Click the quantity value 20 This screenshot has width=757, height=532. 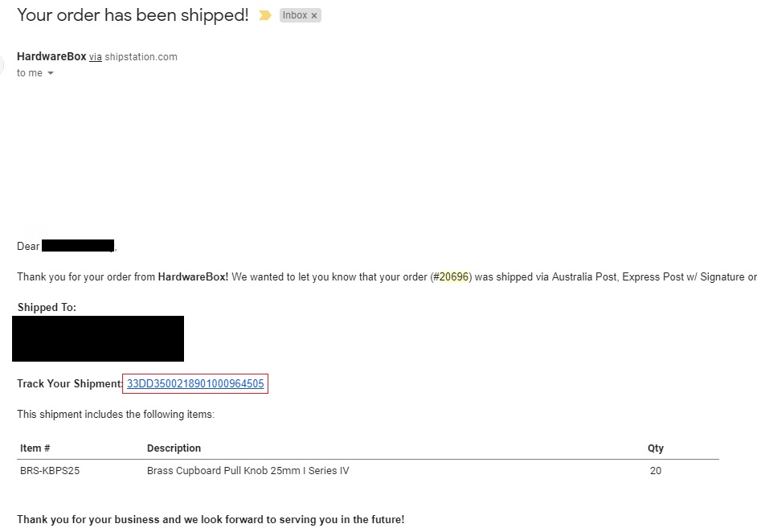pyautogui.click(x=655, y=470)
